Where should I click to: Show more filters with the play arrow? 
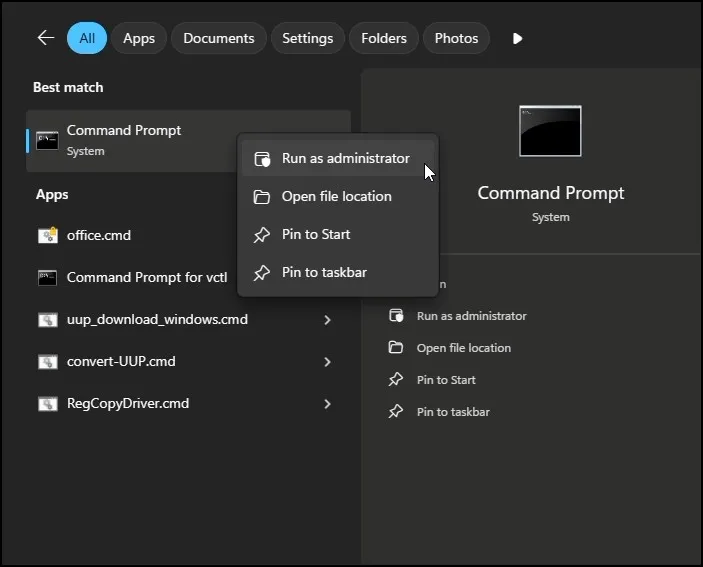[x=517, y=39]
